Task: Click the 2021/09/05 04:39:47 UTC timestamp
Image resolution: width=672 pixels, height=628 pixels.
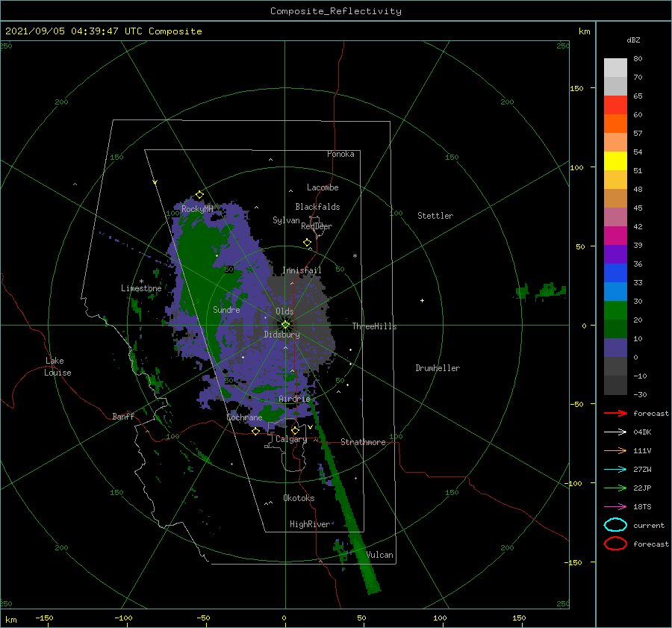Action: [103, 31]
